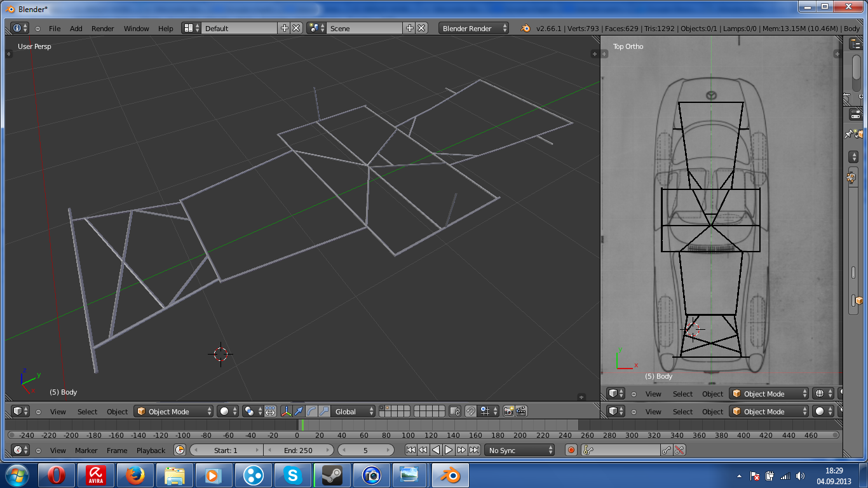Open the Info editor type selector
Viewport: 868px width, 488px height.
coord(20,28)
